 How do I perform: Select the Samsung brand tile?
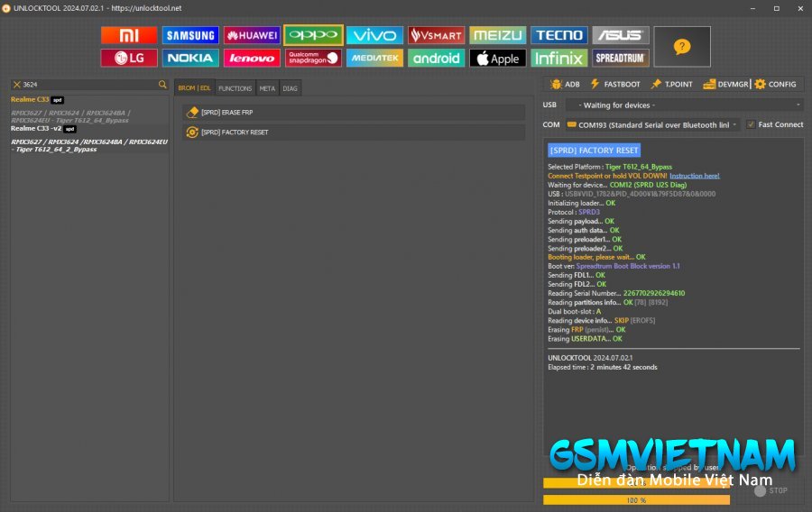pos(190,35)
